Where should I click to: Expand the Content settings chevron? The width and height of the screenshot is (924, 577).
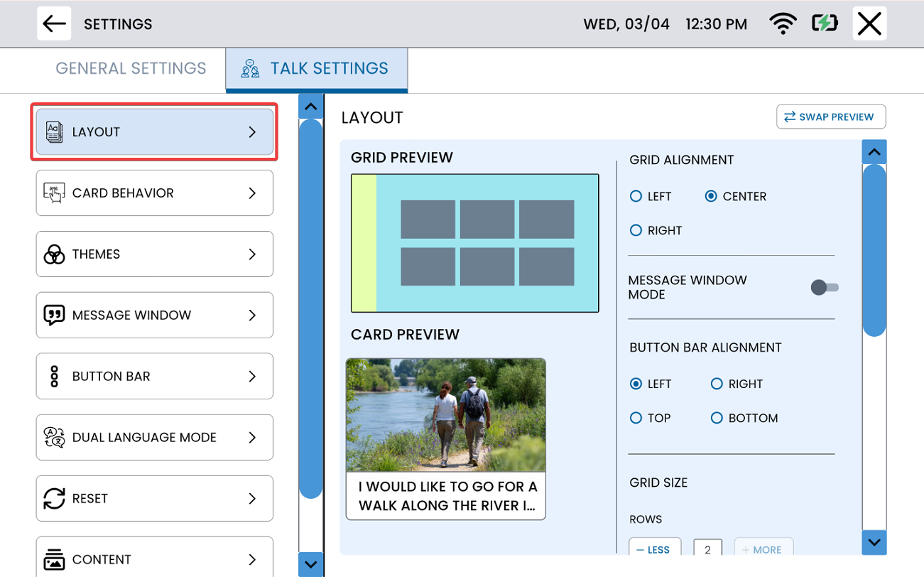pos(252,560)
